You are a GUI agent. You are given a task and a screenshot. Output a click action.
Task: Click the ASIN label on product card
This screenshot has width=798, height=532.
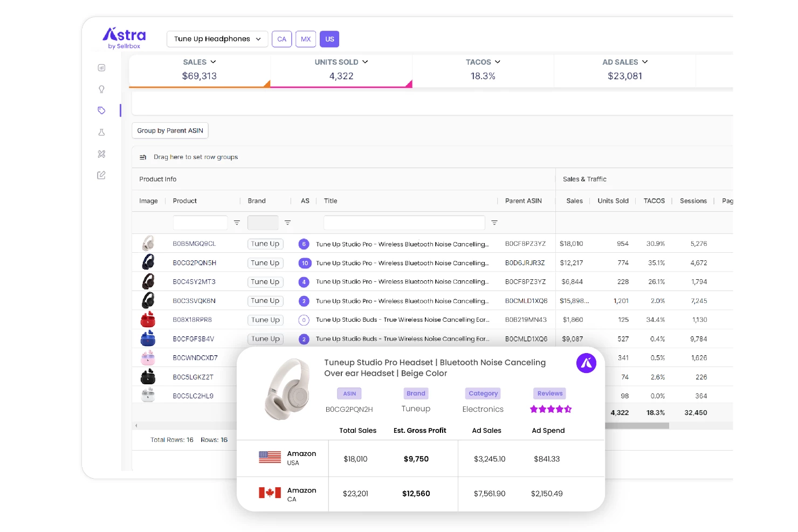[x=349, y=393]
